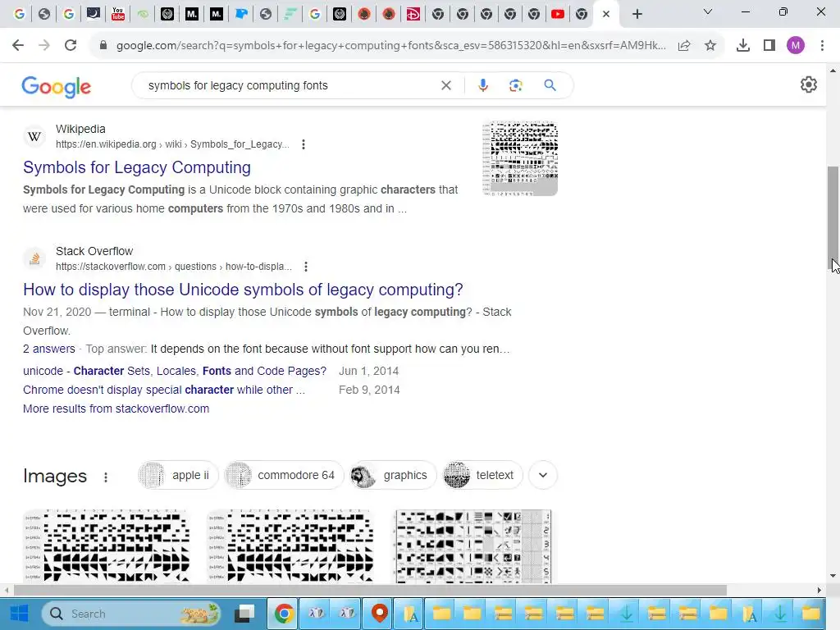The height and width of the screenshot is (630, 840).
Task: Open more options for Wikipedia result
Action: 304,144
